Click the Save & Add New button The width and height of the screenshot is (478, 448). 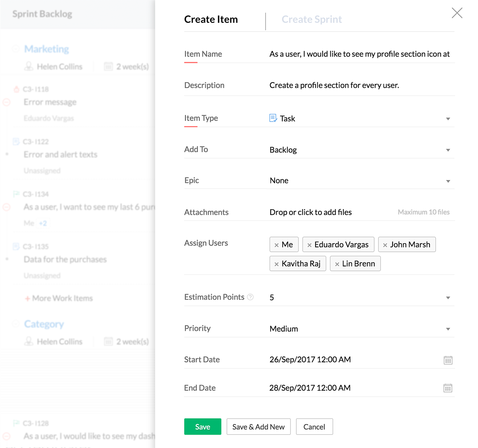click(258, 427)
